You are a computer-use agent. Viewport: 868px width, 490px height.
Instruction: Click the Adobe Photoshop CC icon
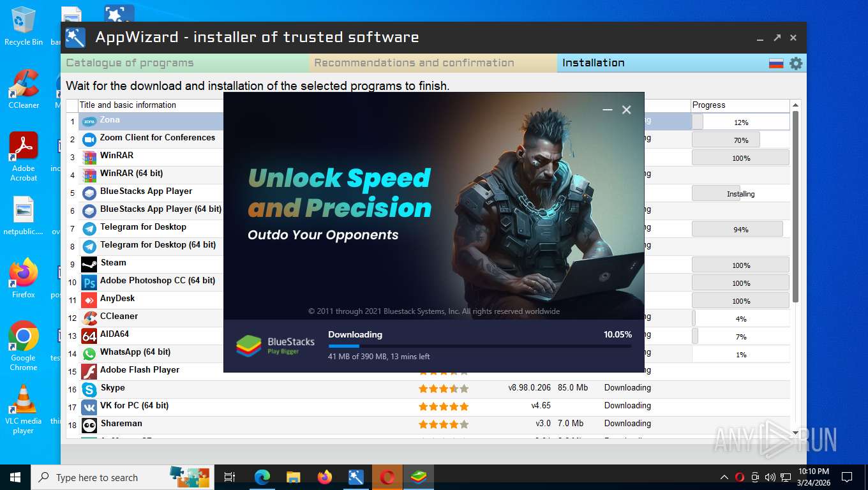tap(89, 282)
